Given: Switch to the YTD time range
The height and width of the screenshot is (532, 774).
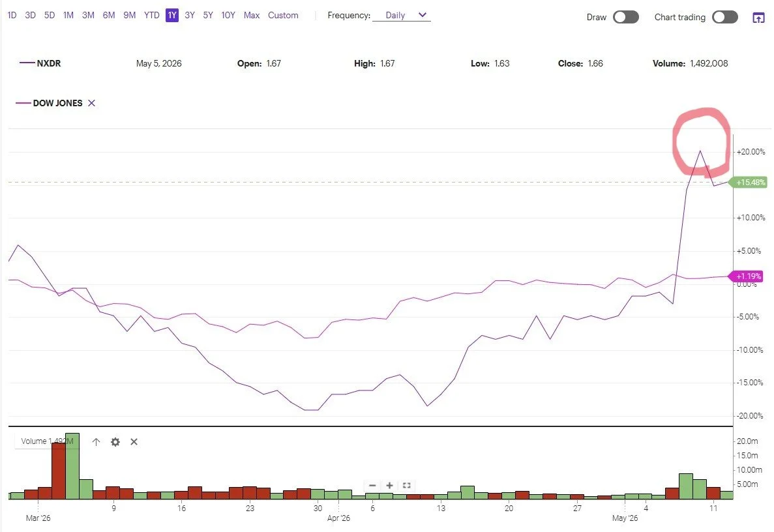Looking at the screenshot, I should click(151, 15).
